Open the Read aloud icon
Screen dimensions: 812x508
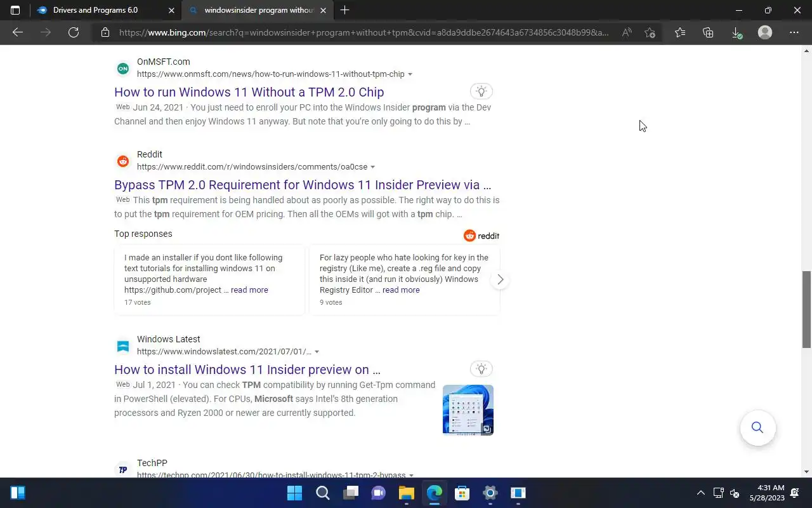click(627, 32)
